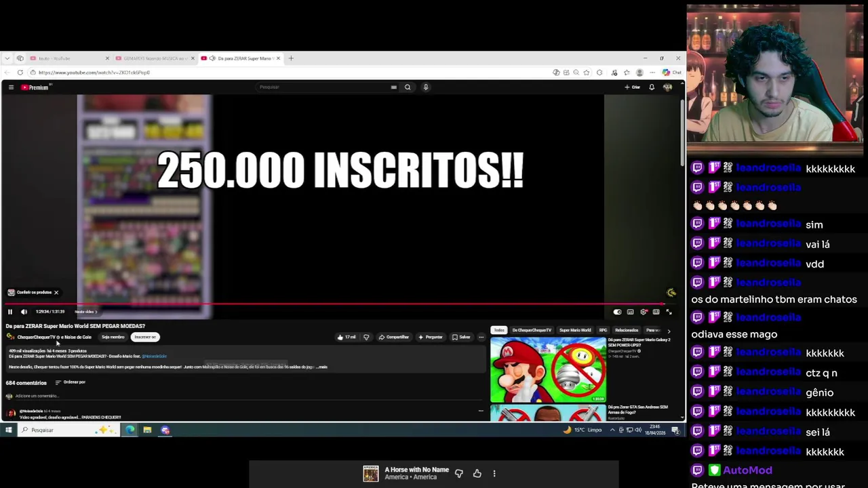868x488 pixels.
Task: Click the page vertical scrollbar
Action: point(682,132)
